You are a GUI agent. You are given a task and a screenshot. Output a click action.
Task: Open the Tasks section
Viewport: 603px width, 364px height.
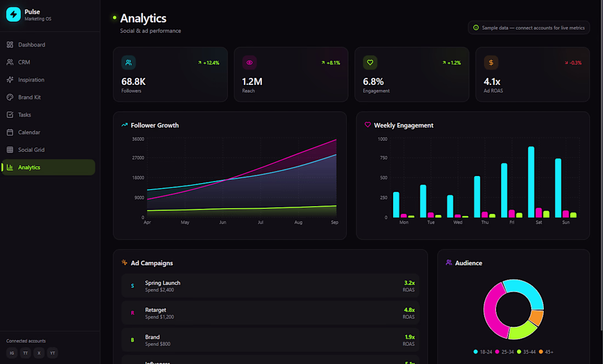(x=48, y=115)
